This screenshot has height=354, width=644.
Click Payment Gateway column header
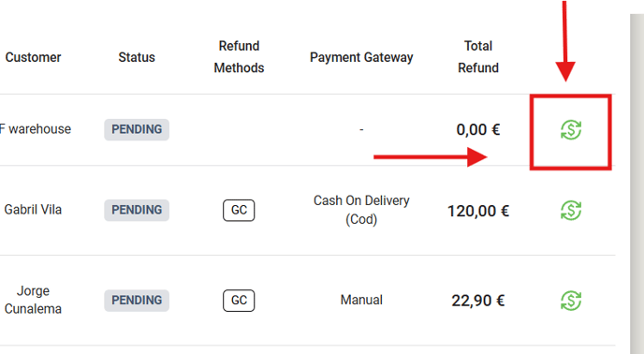click(361, 57)
